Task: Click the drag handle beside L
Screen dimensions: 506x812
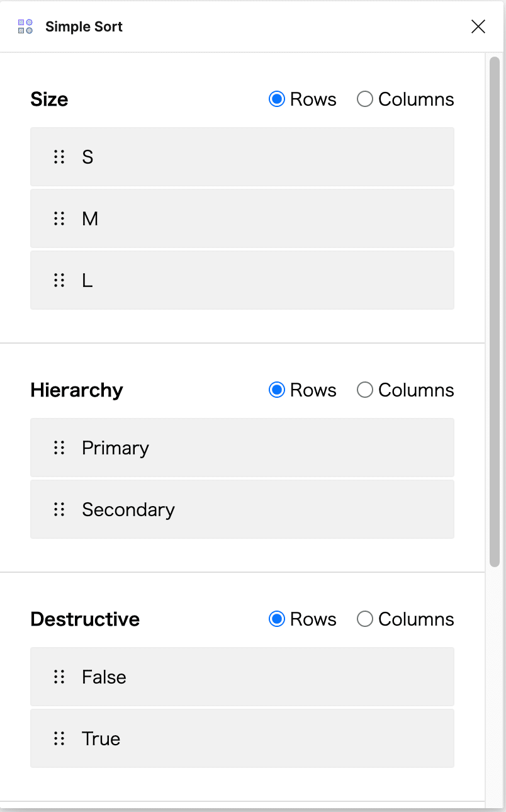Action: [59, 280]
